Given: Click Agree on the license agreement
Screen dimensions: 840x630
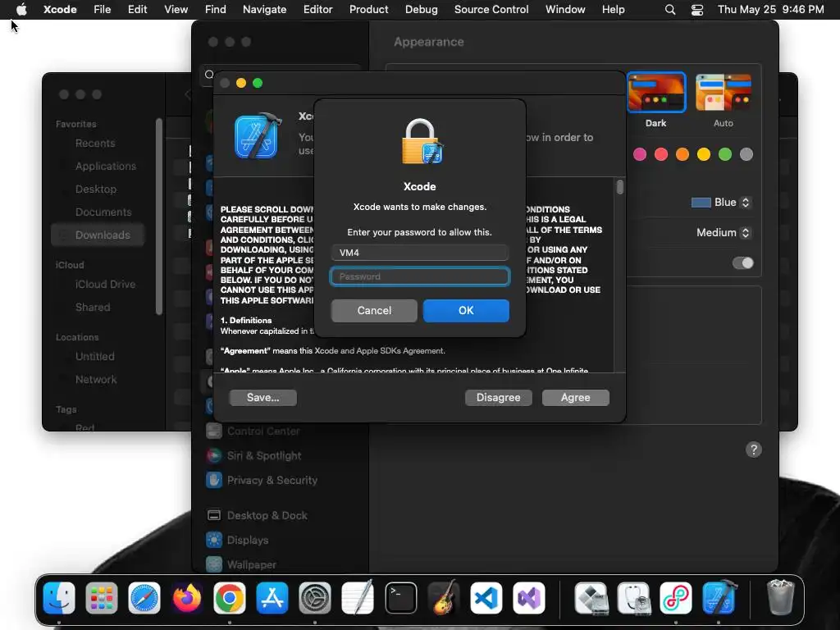Looking at the screenshot, I should [575, 398].
